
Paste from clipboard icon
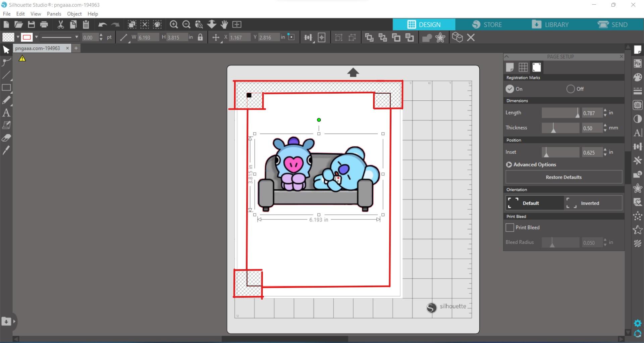click(x=86, y=24)
